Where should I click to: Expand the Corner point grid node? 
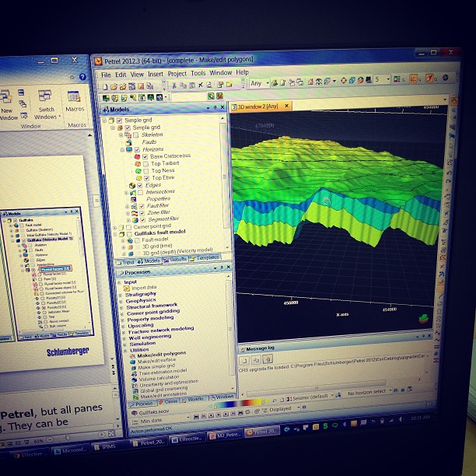tap(115, 227)
